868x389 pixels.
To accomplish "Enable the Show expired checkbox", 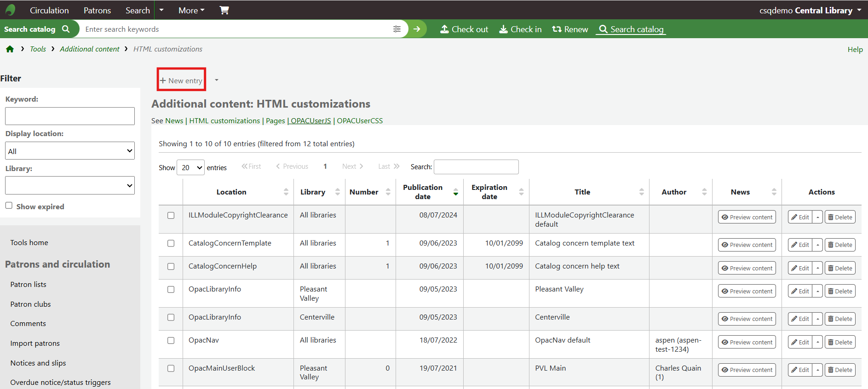I will pos(9,206).
